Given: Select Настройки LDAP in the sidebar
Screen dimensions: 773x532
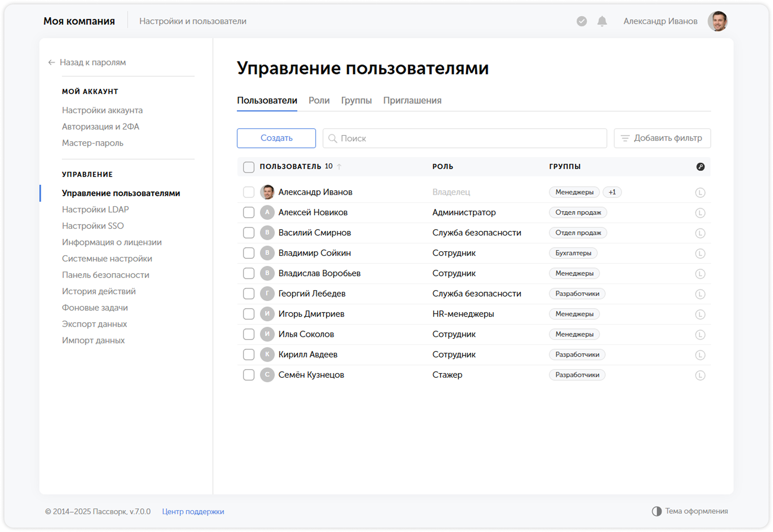Looking at the screenshot, I should [x=95, y=209].
